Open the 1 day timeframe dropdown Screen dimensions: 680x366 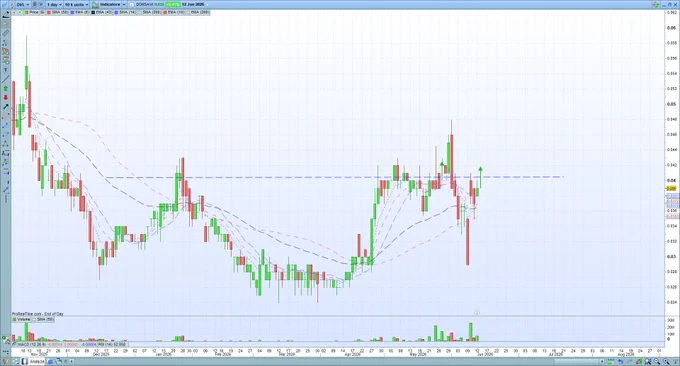coord(54,4)
